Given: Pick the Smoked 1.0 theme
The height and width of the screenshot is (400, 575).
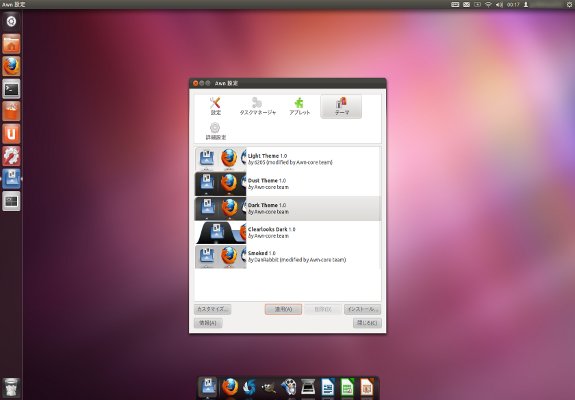Looking at the screenshot, I should [x=288, y=257].
